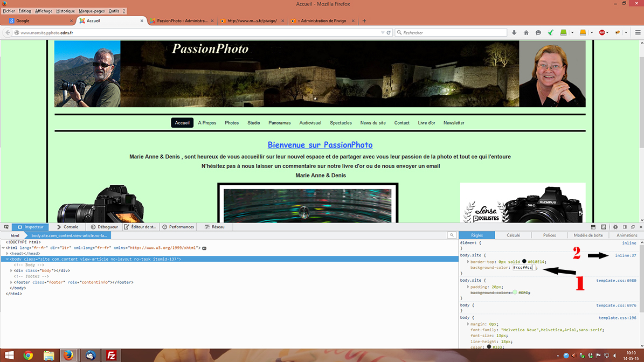Click the Adblock Plus toolbar icon
This screenshot has width=644, height=362.
(x=602, y=33)
